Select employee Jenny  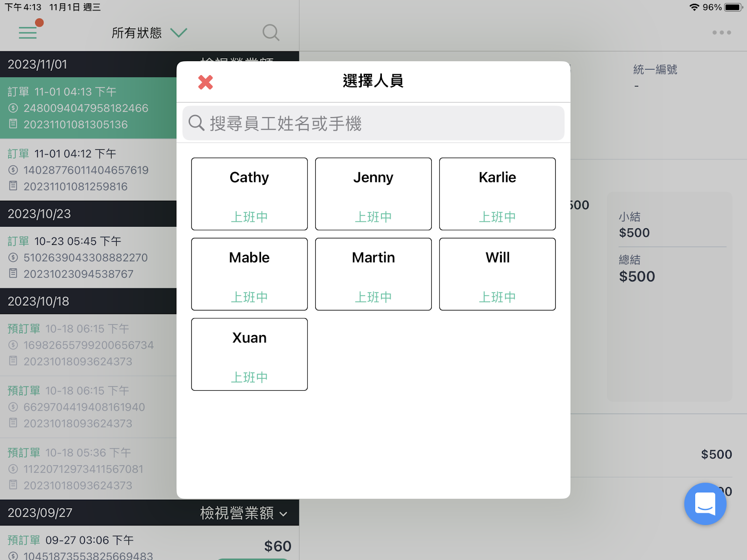373,194
